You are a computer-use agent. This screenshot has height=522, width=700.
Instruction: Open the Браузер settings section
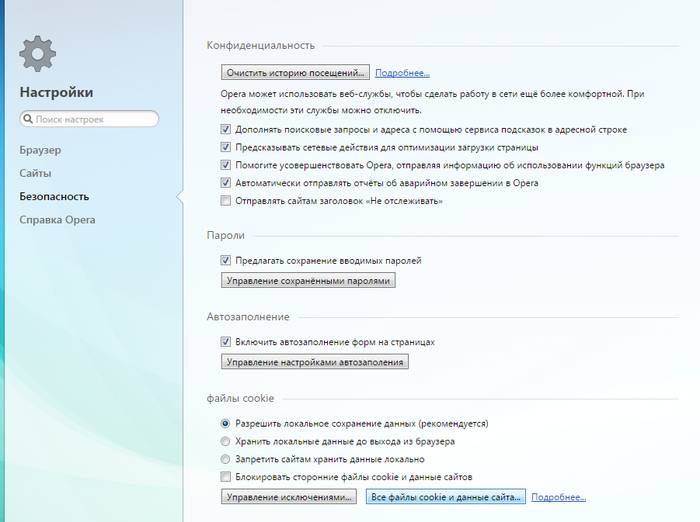click(40, 150)
